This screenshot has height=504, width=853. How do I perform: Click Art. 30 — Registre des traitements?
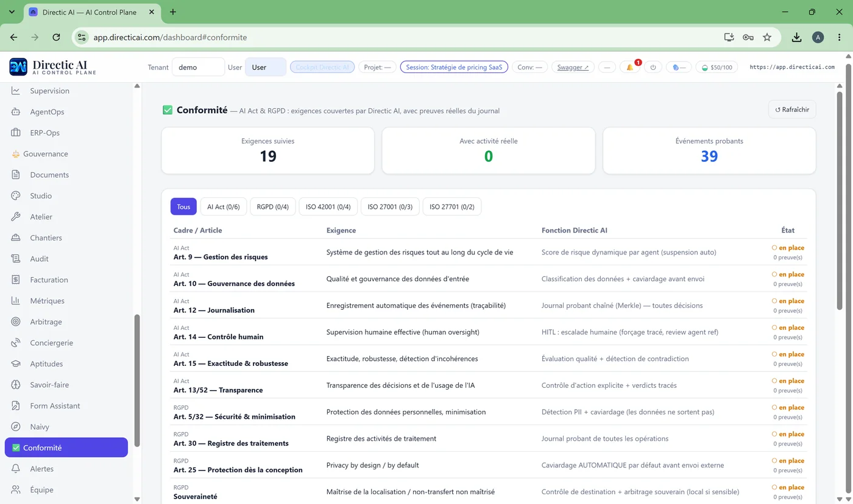coord(231,443)
